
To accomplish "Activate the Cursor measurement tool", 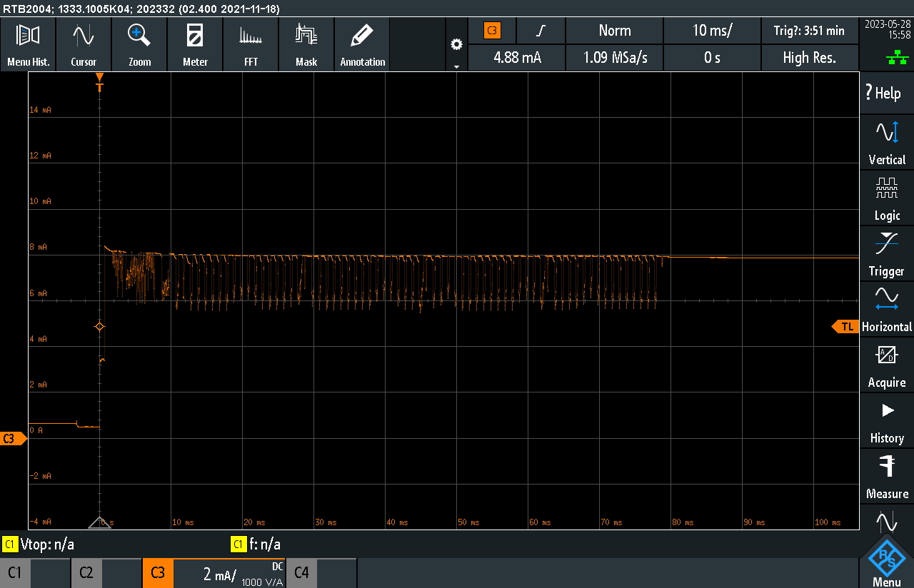I will point(84,44).
